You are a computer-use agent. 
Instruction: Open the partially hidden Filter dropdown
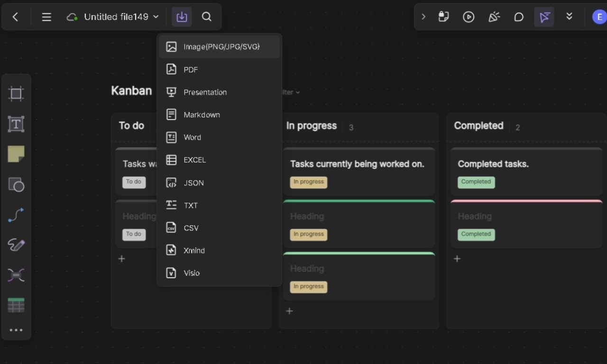[x=291, y=92]
